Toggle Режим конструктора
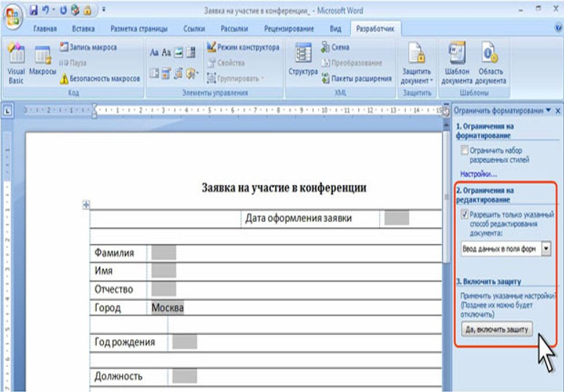Image resolution: width=564 pixels, height=392 pixels. point(243,47)
